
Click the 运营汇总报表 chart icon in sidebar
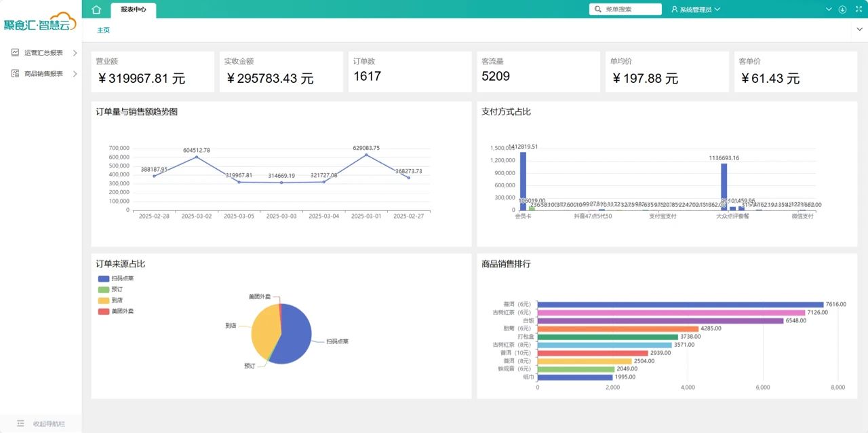coord(15,52)
